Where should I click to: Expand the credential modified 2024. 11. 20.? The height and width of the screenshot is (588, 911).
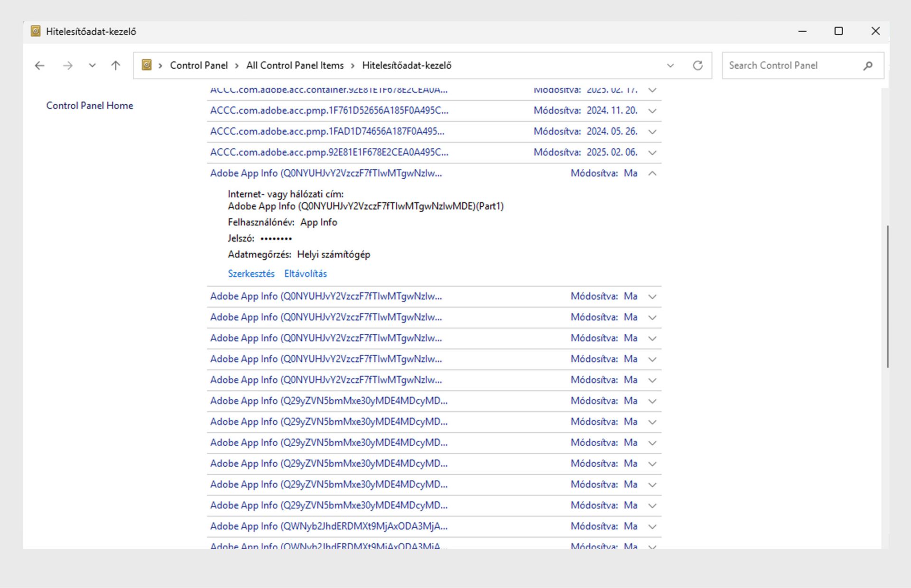tap(652, 111)
